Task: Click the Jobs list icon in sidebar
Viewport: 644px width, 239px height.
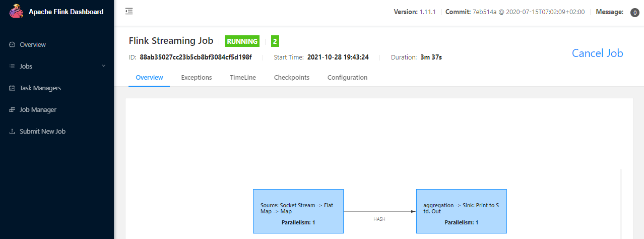Action: pos(13,66)
